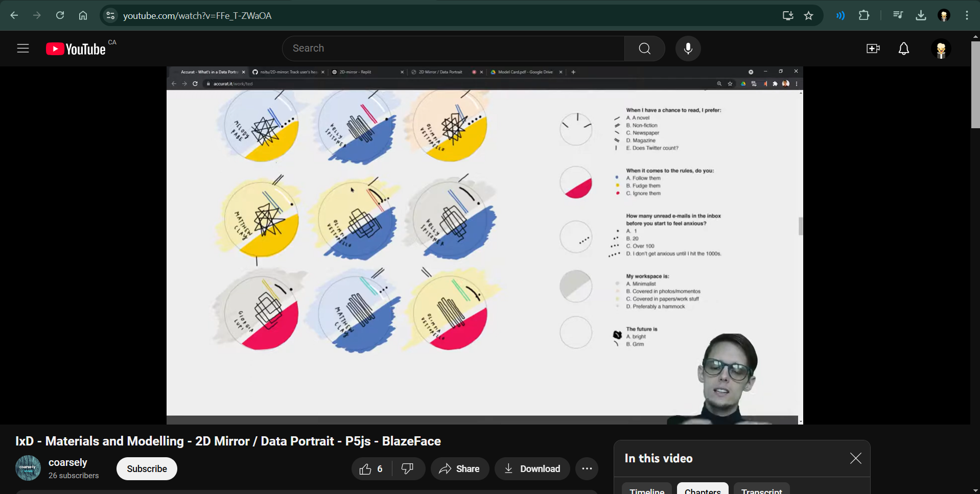Click the Download button
The image size is (980, 494).
click(x=532, y=469)
